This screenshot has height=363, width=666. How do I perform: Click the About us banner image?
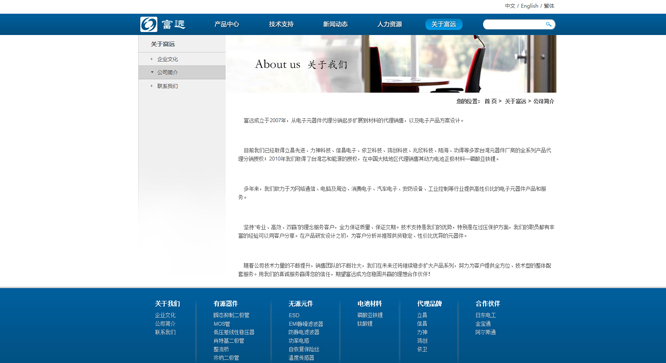pos(391,64)
